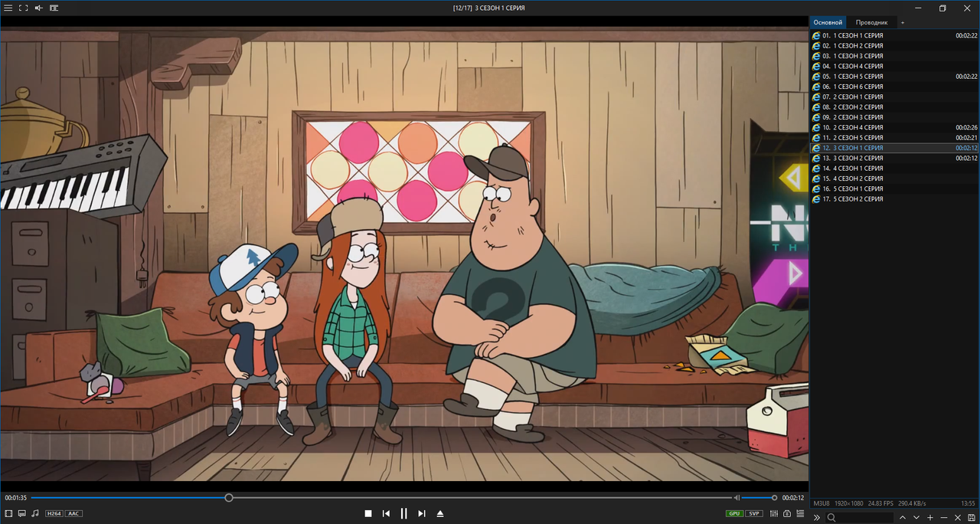980x524 pixels.
Task: Select playing item 12. 3 СЕЗОН 1 СЕРИЯ
Action: 894,148
